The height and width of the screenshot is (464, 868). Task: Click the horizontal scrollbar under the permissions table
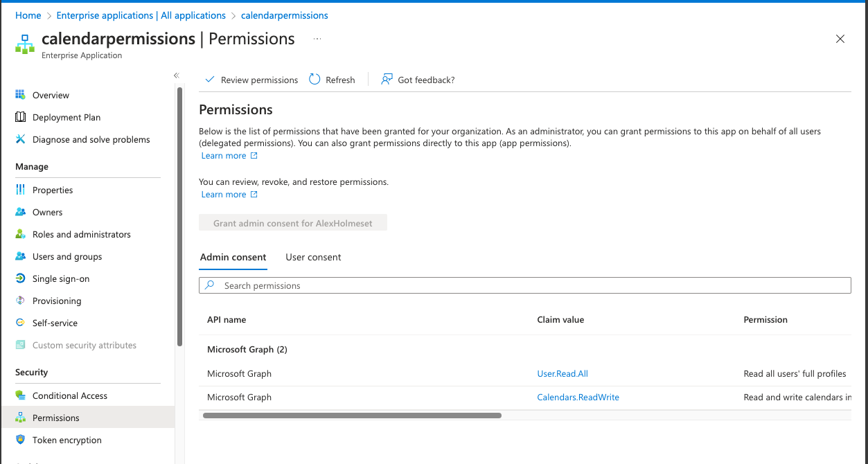pos(352,416)
